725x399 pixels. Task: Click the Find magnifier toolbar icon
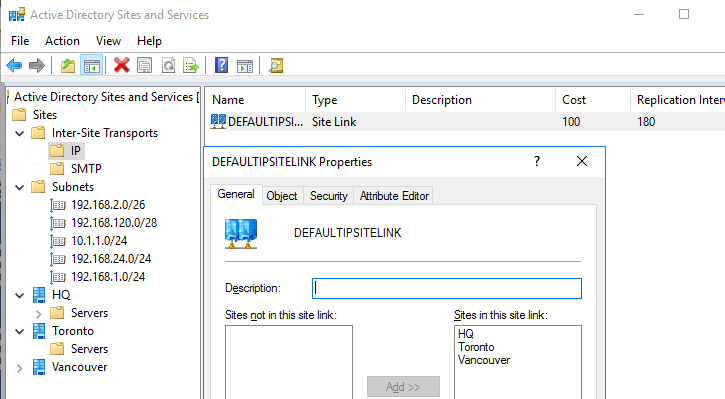click(276, 66)
